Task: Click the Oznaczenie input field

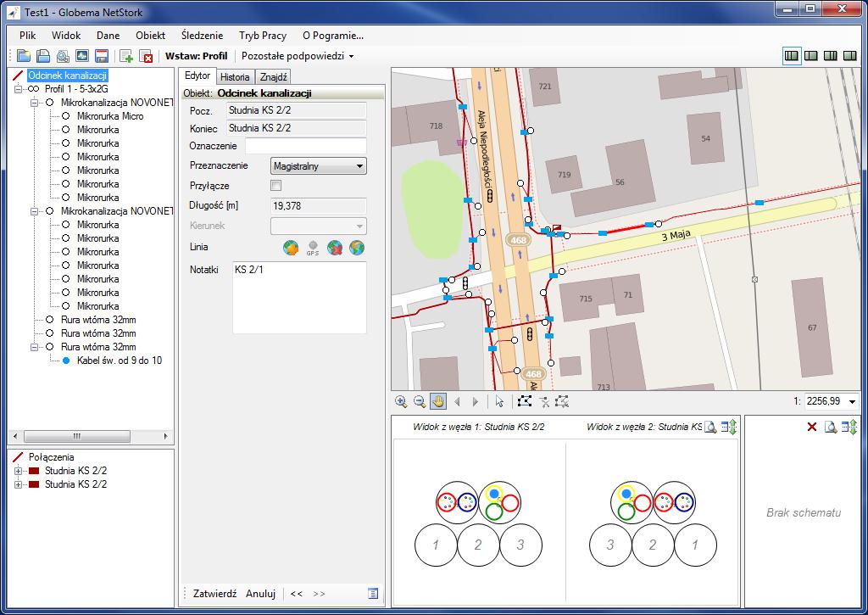Action: click(x=305, y=146)
